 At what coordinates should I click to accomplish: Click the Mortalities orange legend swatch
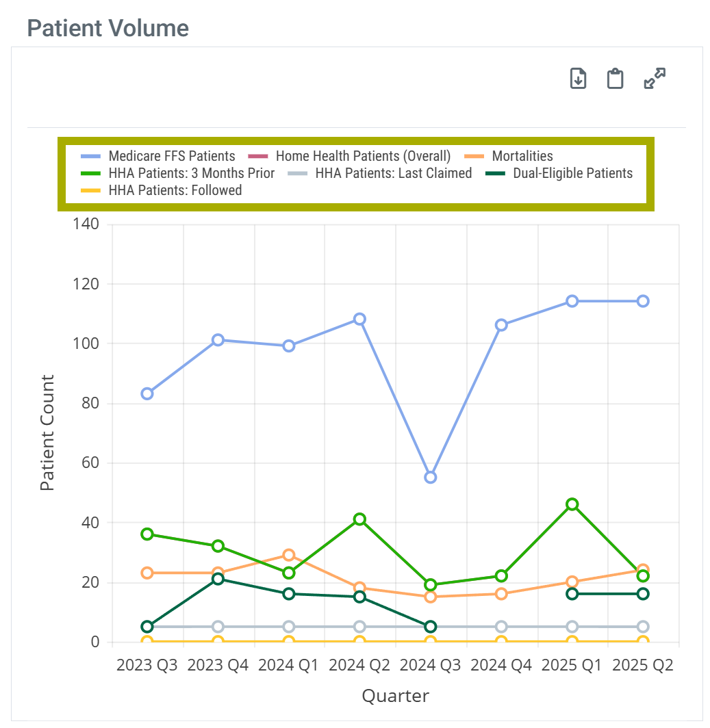coord(474,156)
